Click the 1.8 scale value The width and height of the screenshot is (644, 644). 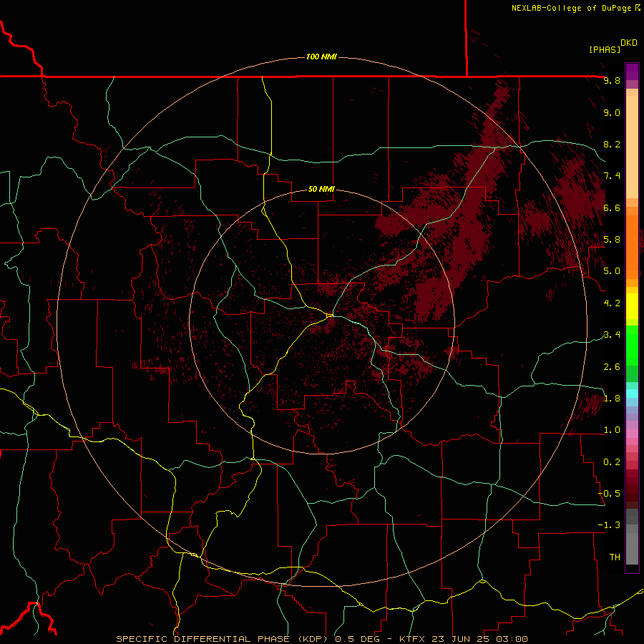point(612,398)
